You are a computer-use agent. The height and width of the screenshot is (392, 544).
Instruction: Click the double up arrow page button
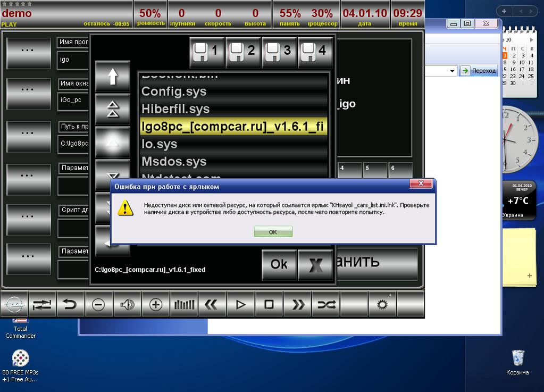(x=113, y=110)
